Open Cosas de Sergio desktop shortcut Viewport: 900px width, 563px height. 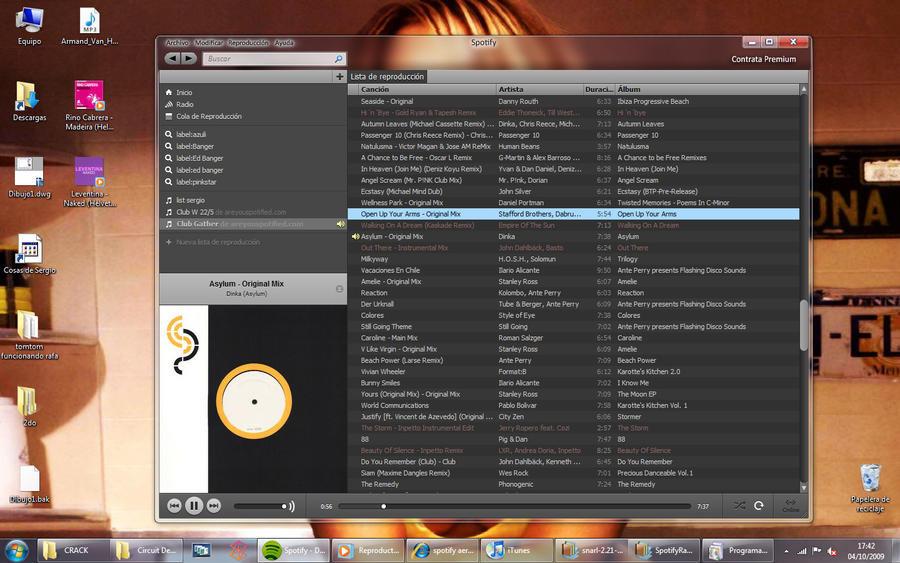(29, 254)
